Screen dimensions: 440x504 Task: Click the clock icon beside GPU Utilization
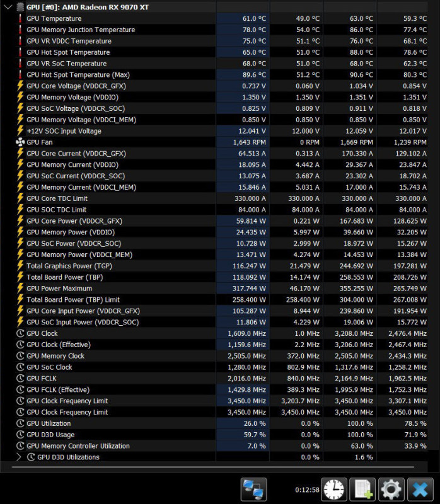click(20, 423)
